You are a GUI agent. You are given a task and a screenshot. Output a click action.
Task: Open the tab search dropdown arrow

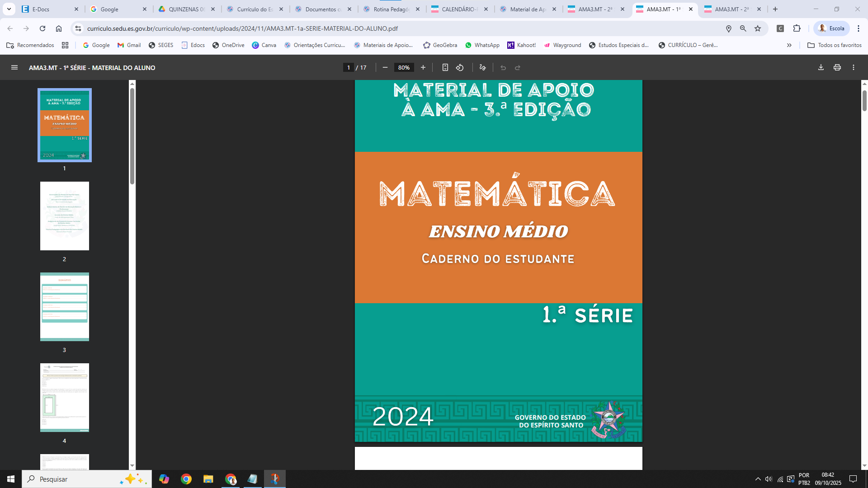9,9
